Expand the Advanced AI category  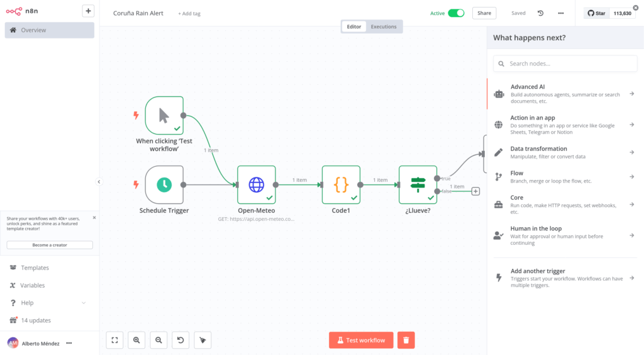click(564, 94)
